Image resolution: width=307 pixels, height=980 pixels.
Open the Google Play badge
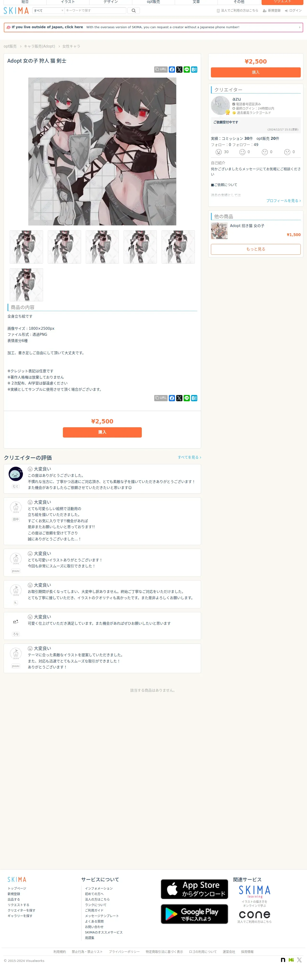[x=194, y=914]
